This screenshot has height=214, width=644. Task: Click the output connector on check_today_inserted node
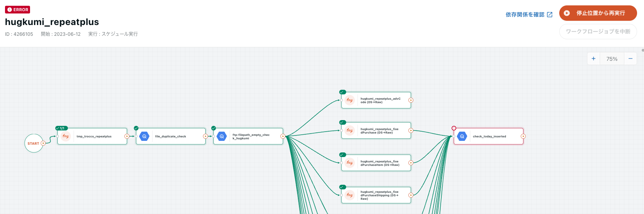coord(523,136)
